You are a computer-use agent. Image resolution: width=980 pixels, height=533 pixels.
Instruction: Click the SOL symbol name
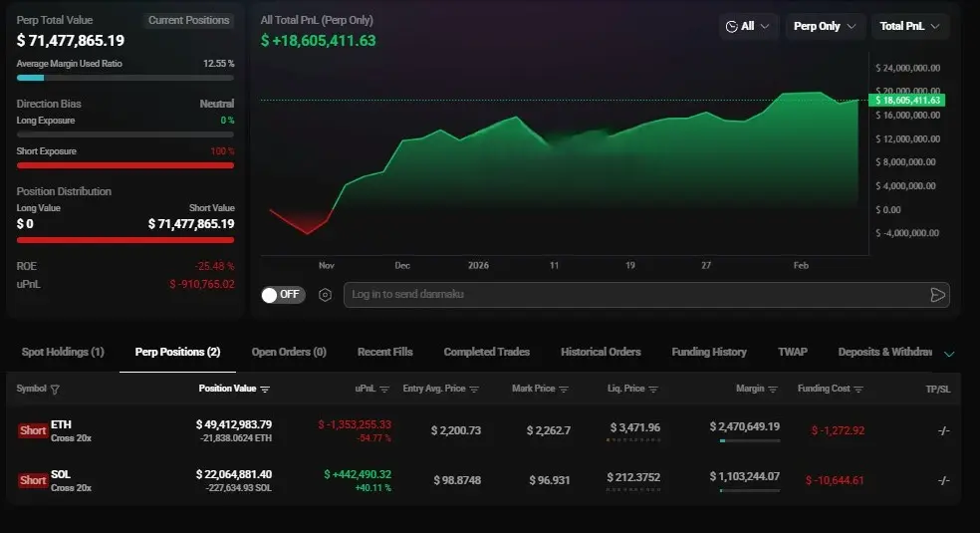pos(61,474)
